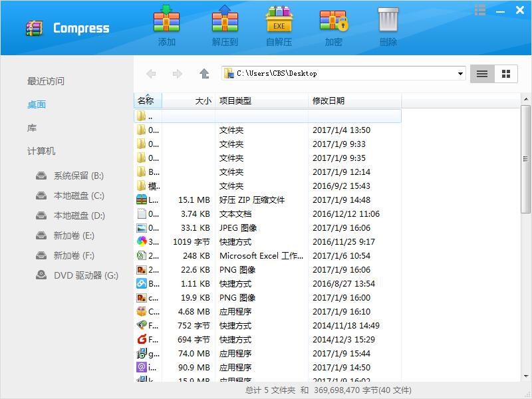Click the 'Microsoft Excel 工作...' type cell
This screenshot has height=399, width=532.
[x=261, y=255]
